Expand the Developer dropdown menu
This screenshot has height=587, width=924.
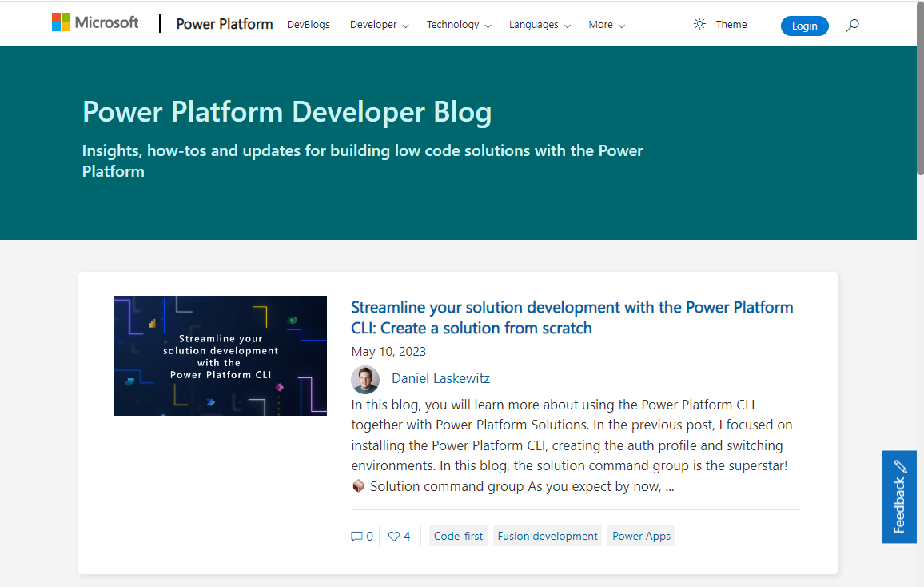pos(379,25)
